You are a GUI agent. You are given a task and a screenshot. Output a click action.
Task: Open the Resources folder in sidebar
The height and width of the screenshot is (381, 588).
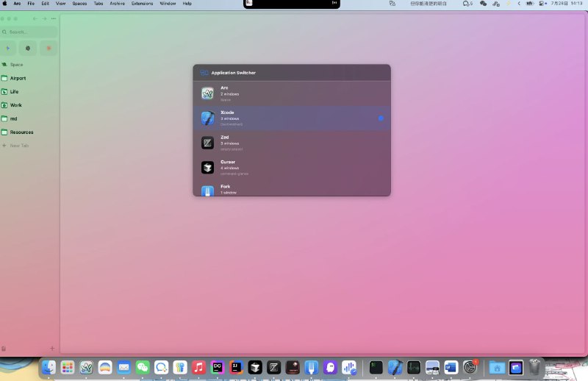point(29,132)
